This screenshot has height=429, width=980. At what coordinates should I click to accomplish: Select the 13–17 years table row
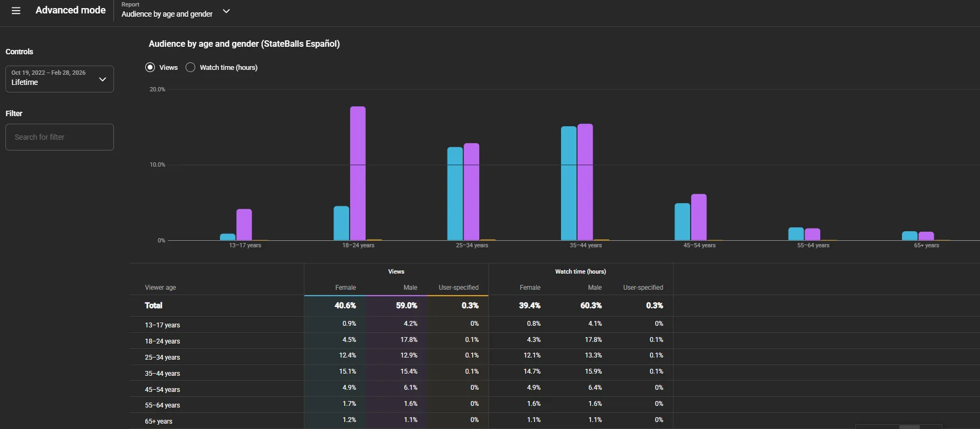click(401, 325)
